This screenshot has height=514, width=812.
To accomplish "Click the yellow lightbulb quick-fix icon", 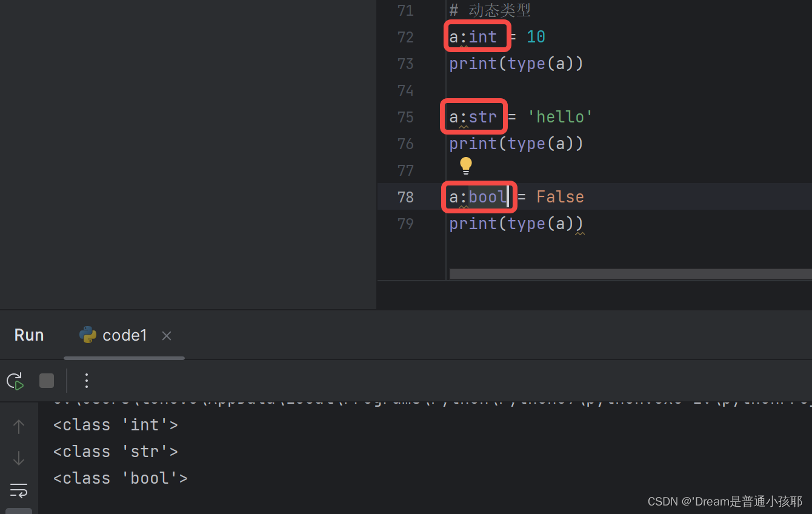I will click(465, 165).
